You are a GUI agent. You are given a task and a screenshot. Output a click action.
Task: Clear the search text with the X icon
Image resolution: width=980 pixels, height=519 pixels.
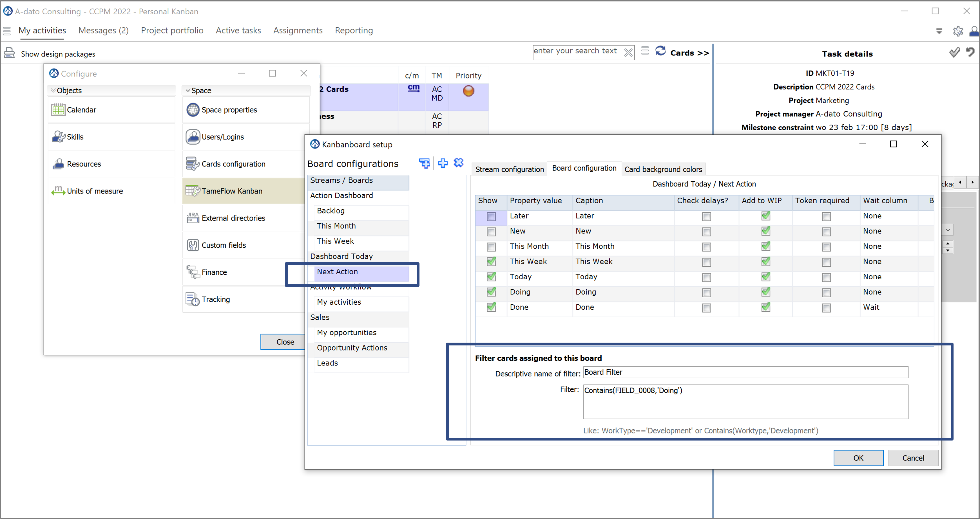click(628, 53)
